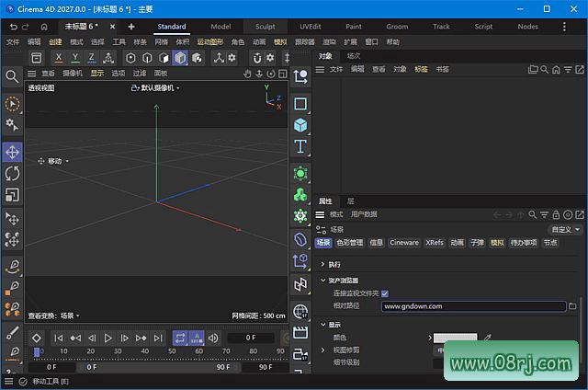Open layout options three-dot menu
This screenshot has width=588, height=390.
point(564,27)
